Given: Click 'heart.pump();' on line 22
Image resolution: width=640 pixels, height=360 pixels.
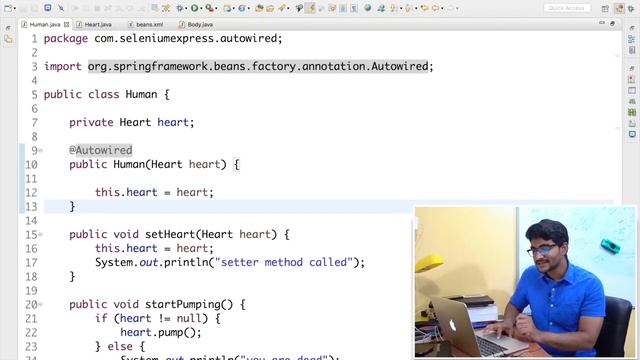Looking at the screenshot, I should coord(161,332).
